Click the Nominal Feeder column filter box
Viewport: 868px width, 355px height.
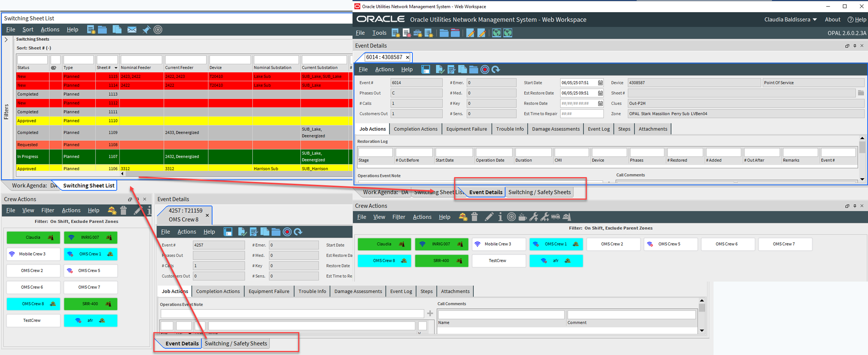pos(141,60)
